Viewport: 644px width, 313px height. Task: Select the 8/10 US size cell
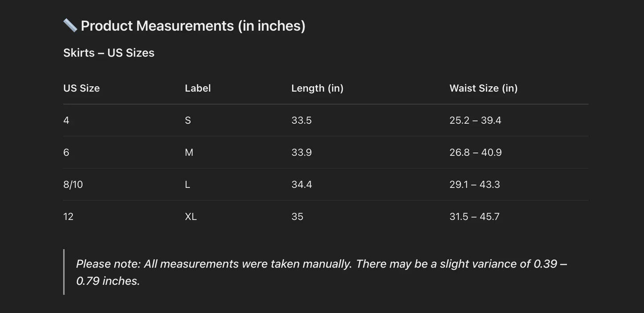pos(73,184)
